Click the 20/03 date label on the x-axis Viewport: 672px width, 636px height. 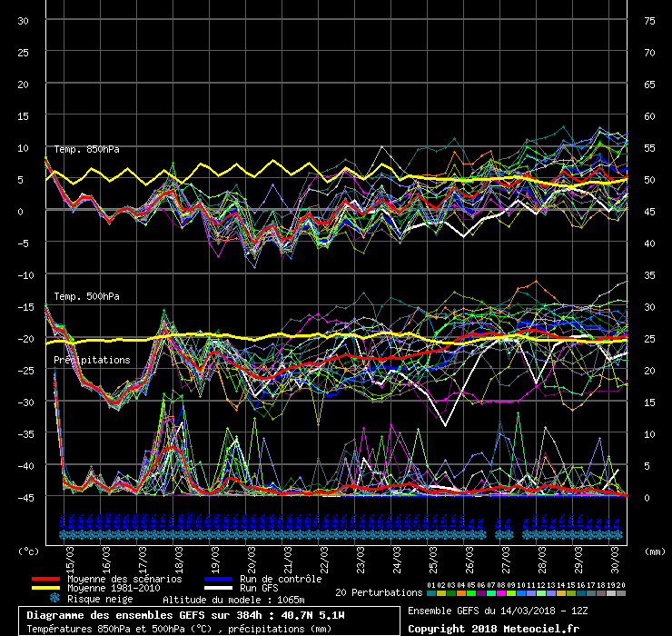click(252, 560)
